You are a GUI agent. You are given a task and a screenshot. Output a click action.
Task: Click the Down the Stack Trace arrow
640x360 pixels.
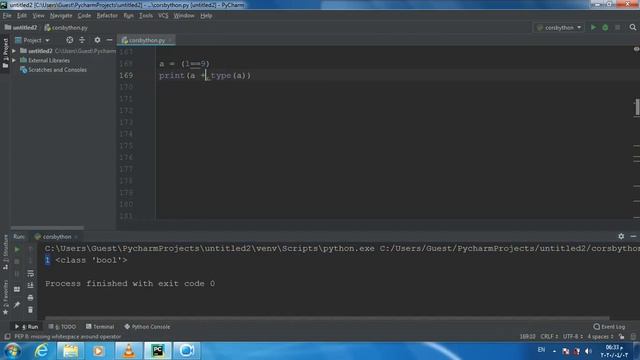30,261
